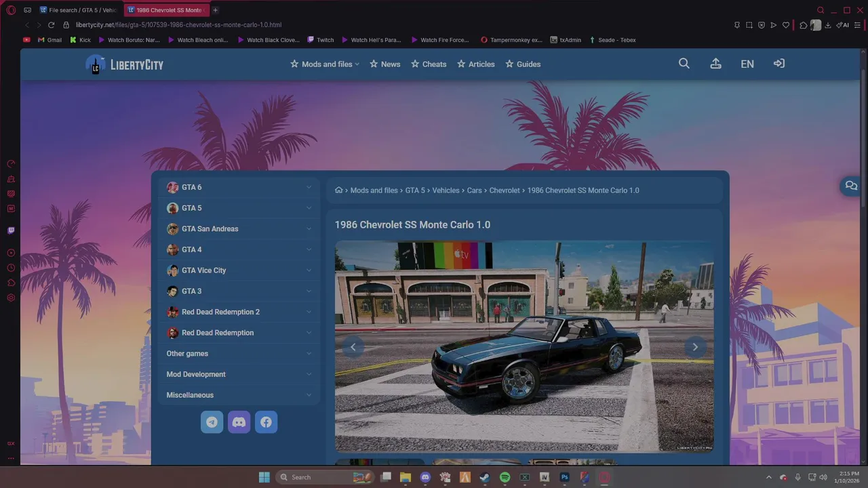Open the easy setup sliders icon
This screenshot has width=868, height=488.
point(856,25)
